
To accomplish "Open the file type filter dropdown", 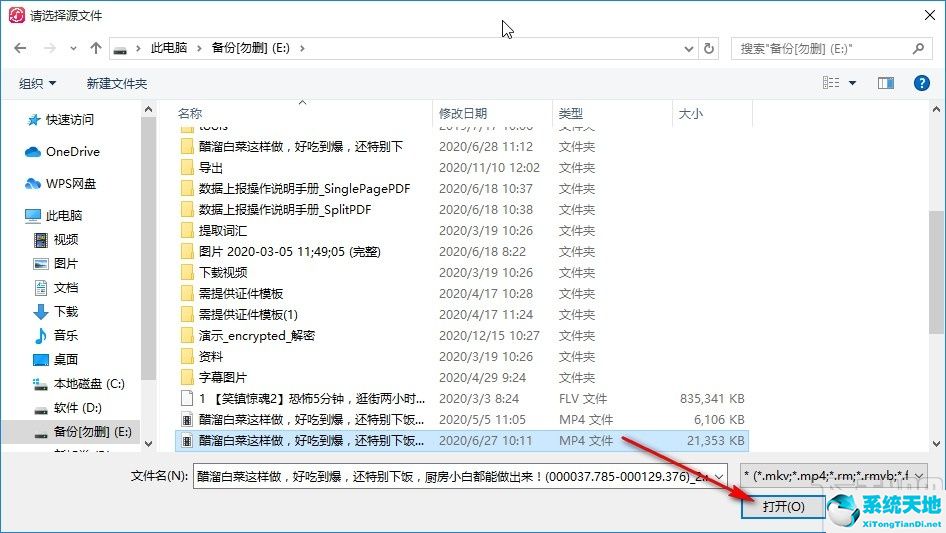I will 834,476.
